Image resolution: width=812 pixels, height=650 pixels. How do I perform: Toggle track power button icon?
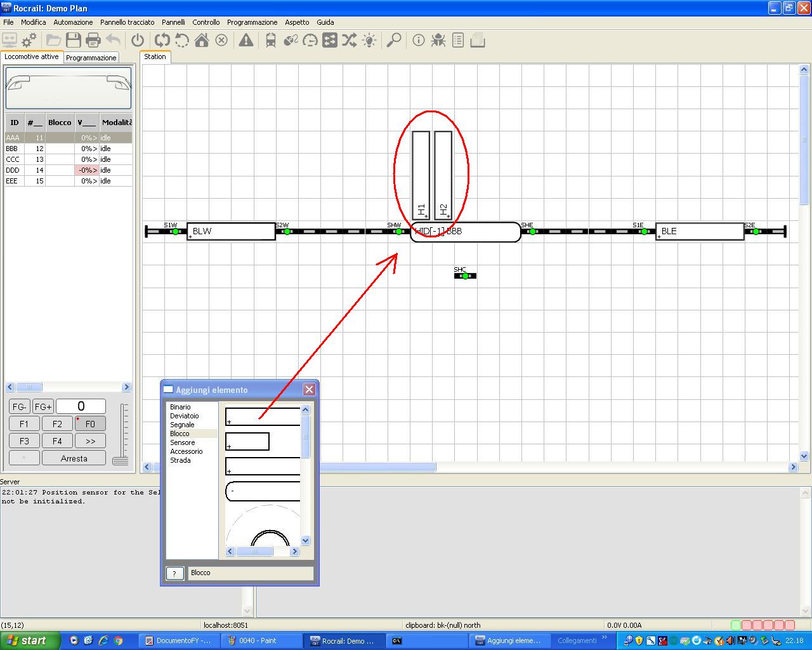138,41
